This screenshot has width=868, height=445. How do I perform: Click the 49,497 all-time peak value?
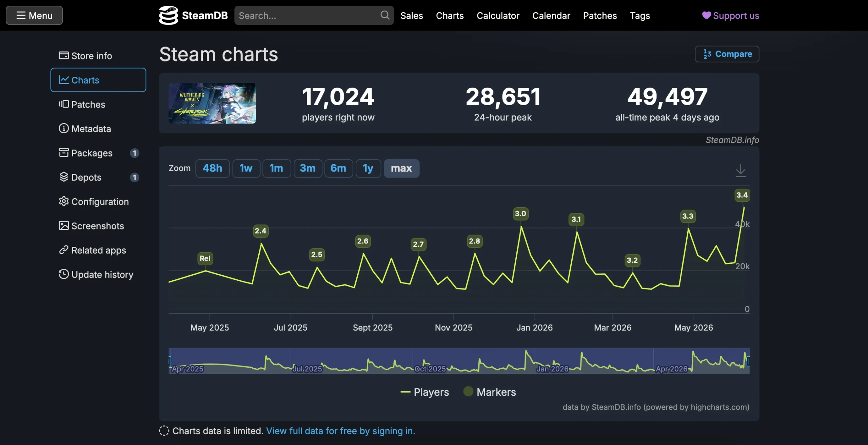click(x=667, y=96)
